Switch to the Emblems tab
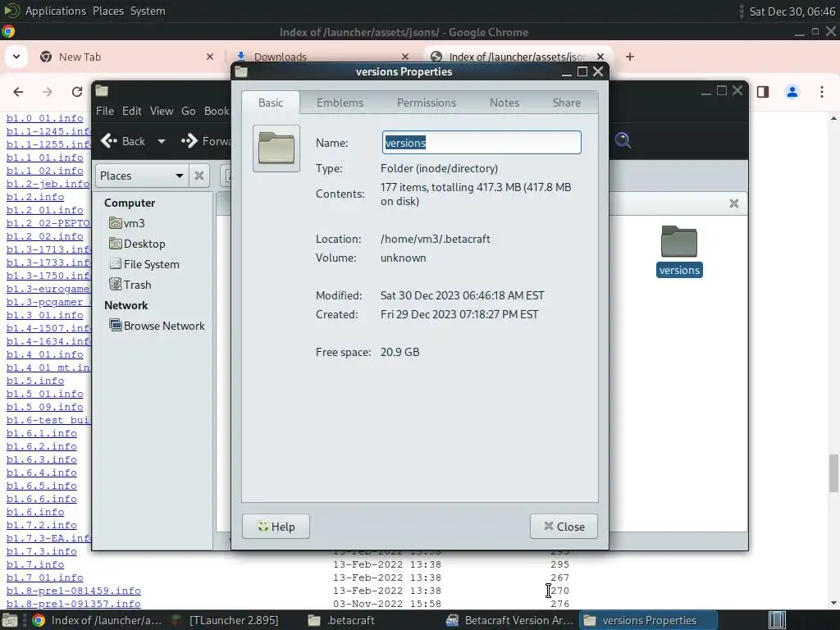Screen dimensions: 840x630 pyautogui.click(x=340, y=103)
